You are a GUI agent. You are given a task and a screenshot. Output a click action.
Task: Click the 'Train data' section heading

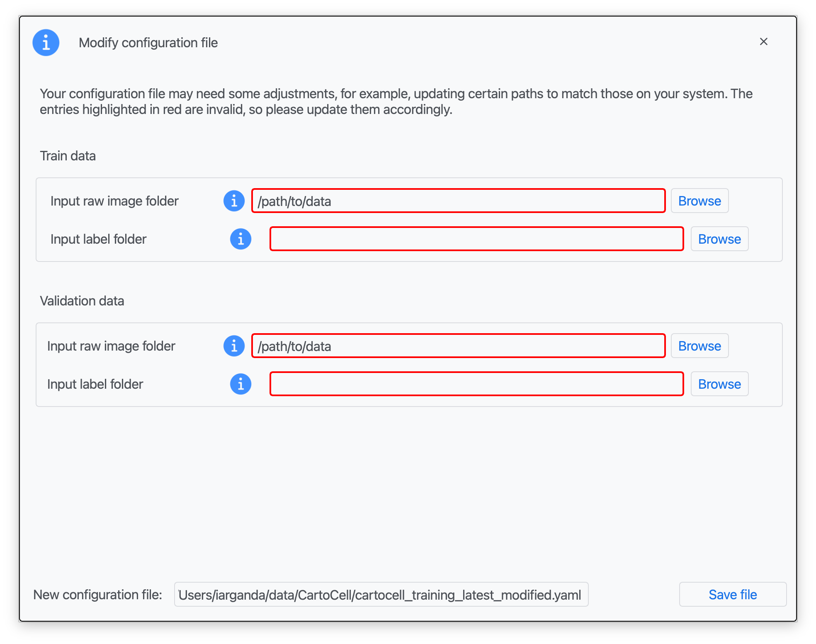[68, 156]
